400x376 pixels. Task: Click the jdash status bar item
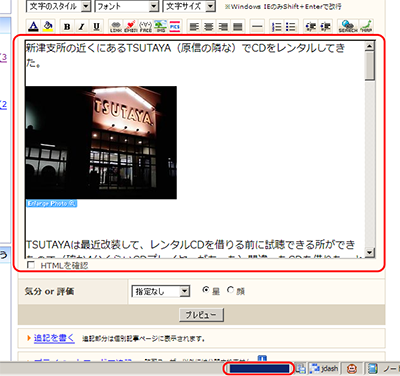(x=324, y=369)
